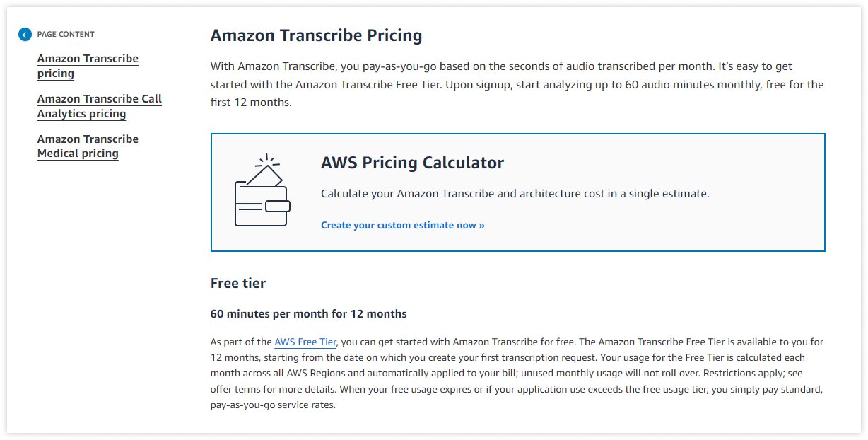Click the AWS Pricing Calculator heading text
The height and width of the screenshot is (440, 868).
click(x=412, y=163)
